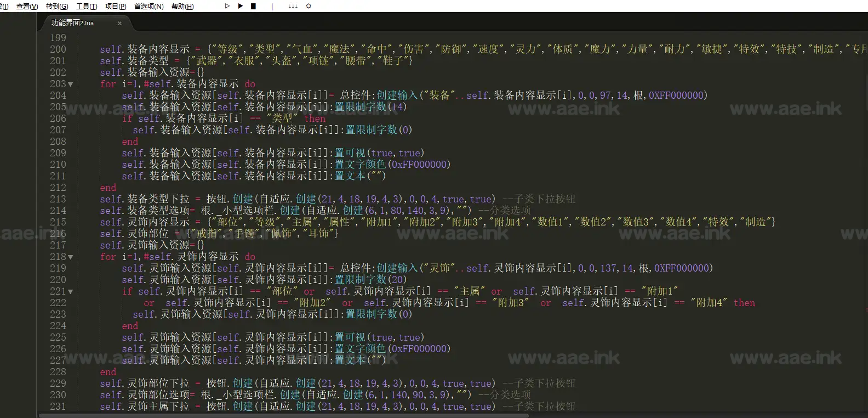This screenshot has width=868, height=418.
Task: Click comment '--分类选项' on line 214
Action: click(505, 211)
